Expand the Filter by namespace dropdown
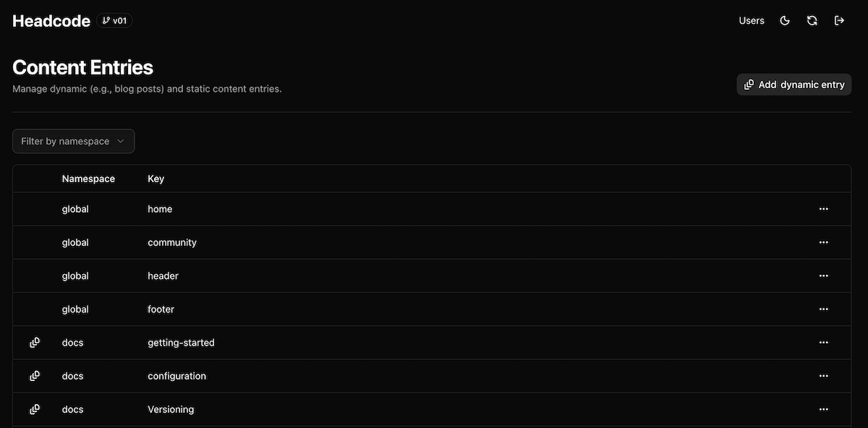 [x=74, y=142]
